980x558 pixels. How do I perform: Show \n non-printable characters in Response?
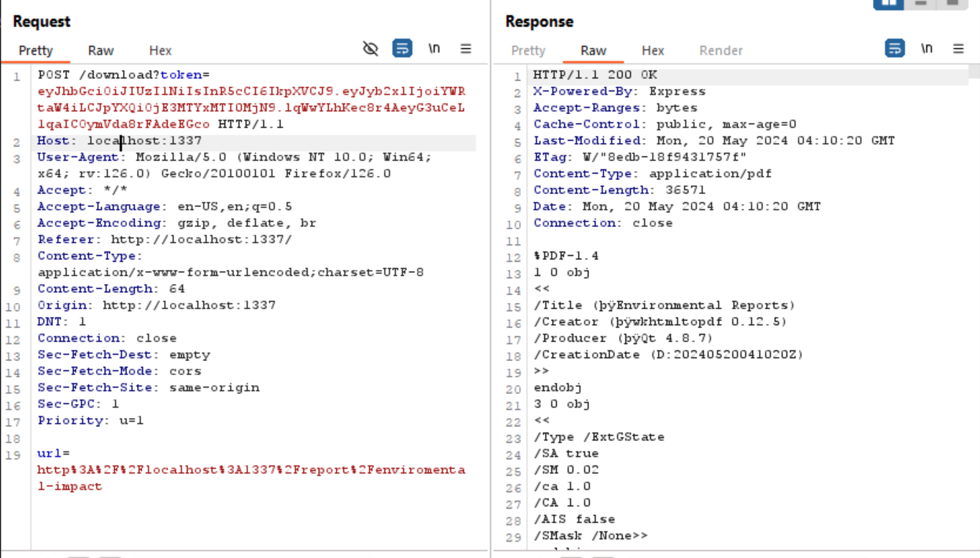926,48
